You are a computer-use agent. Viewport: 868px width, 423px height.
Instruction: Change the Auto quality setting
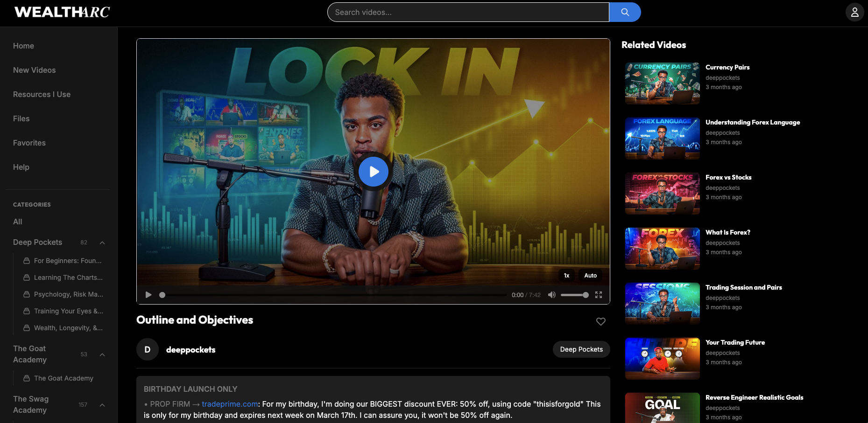[590, 276]
